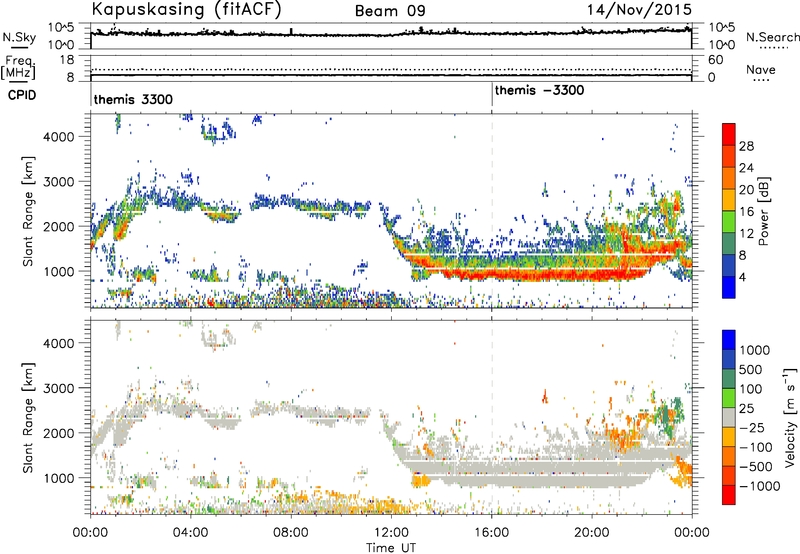This screenshot has height=554, width=800.
Task: Click the '12:00' time axis label
Action: click(x=391, y=533)
